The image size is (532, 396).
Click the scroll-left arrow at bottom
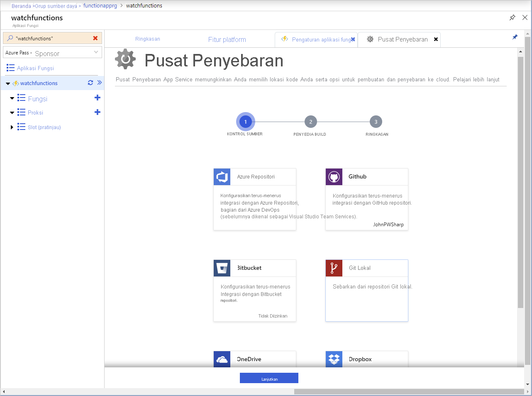point(4,391)
